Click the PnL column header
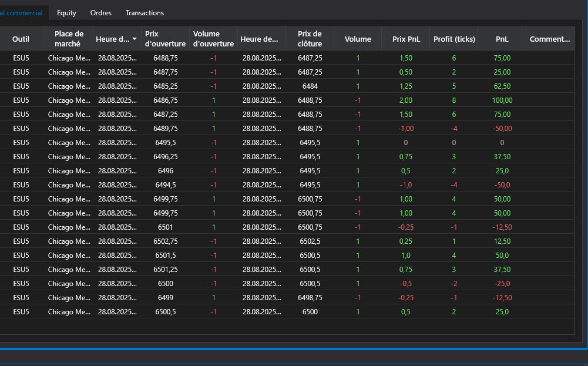Image resolution: width=588 pixels, height=366 pixels. pyautogui.click(x=502, y=39)
